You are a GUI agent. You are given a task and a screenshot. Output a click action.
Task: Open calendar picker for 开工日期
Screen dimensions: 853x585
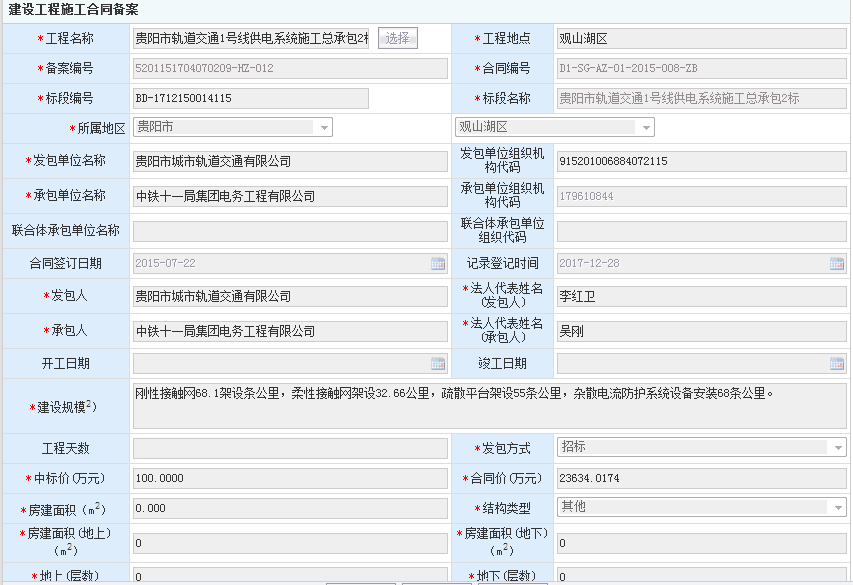[x=438, y=364]
